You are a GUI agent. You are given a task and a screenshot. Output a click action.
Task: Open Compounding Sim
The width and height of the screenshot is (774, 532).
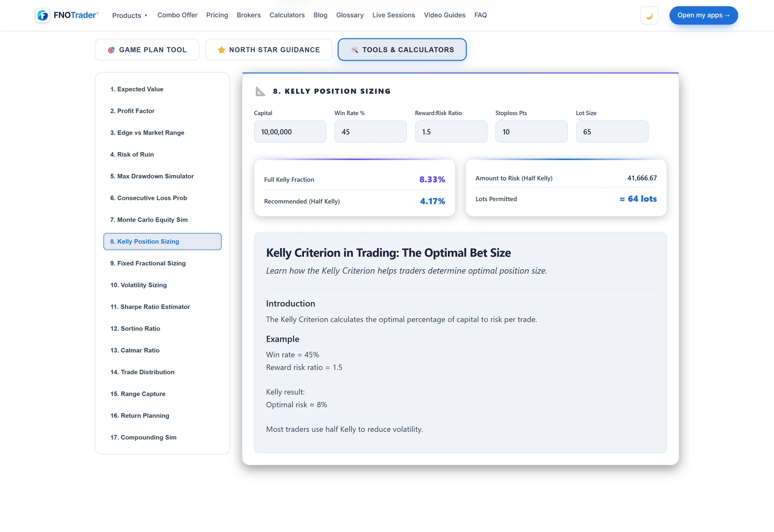tap(162, 437)
